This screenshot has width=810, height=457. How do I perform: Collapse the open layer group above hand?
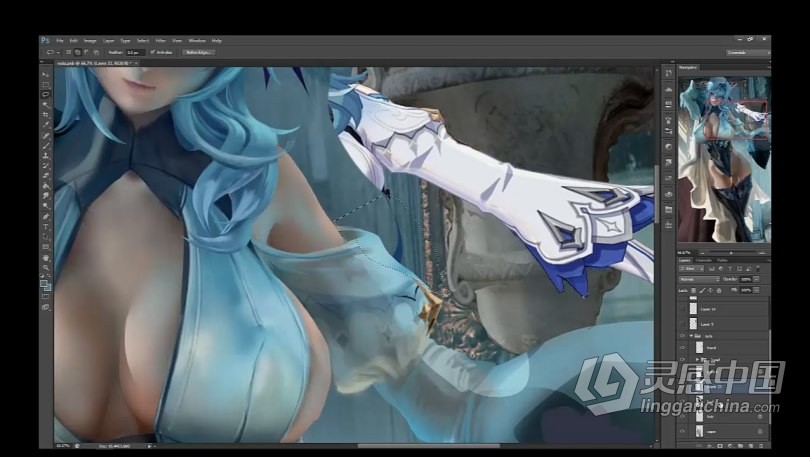point(691,336)
